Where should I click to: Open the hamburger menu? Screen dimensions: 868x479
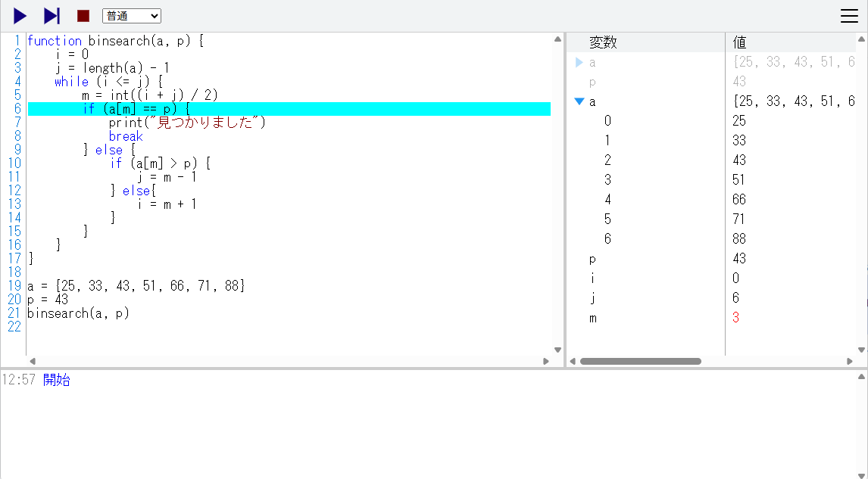pos(849,16)
